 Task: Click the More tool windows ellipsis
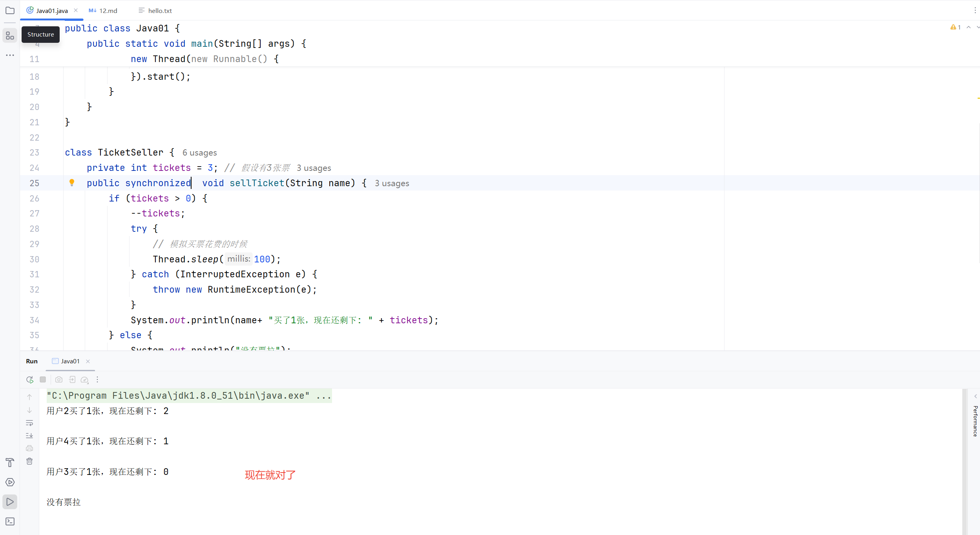(10, 55)
